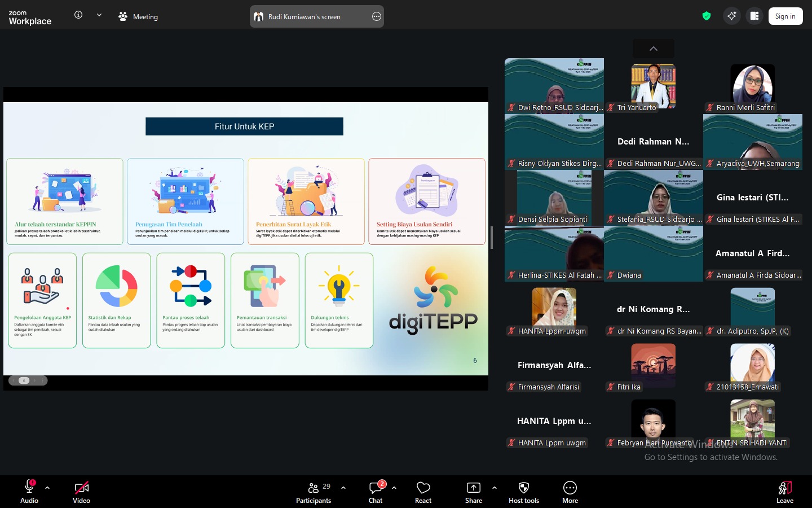This screenshot has width=812, height=508.
Task: Expand share options arrow next to Share
Action: tap(495, 488)
